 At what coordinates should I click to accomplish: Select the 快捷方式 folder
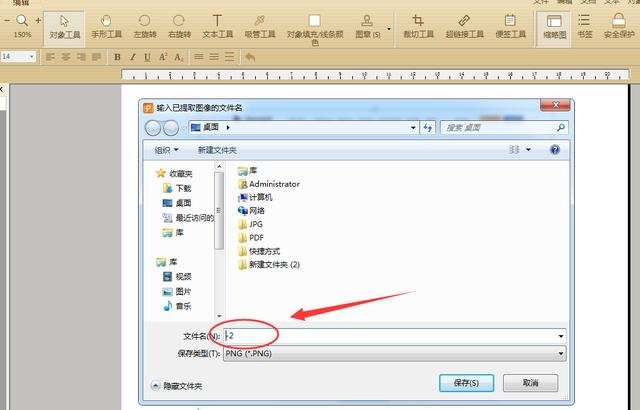coord(259,251)
